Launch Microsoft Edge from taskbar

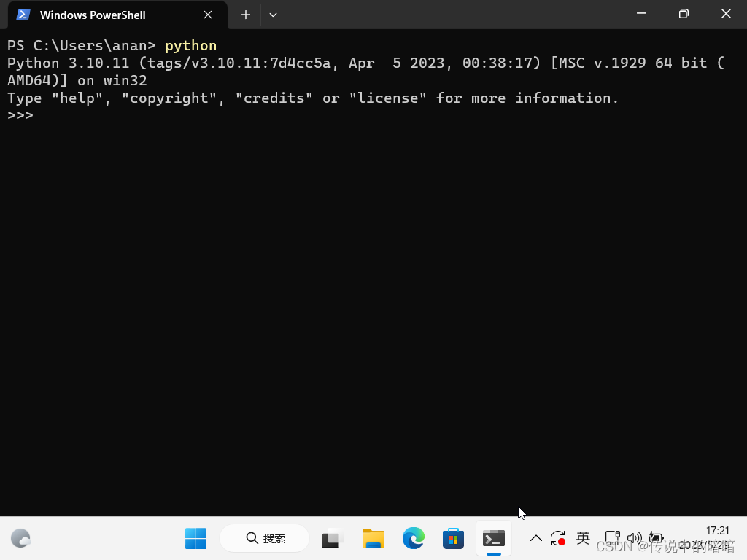coord(413,539)
